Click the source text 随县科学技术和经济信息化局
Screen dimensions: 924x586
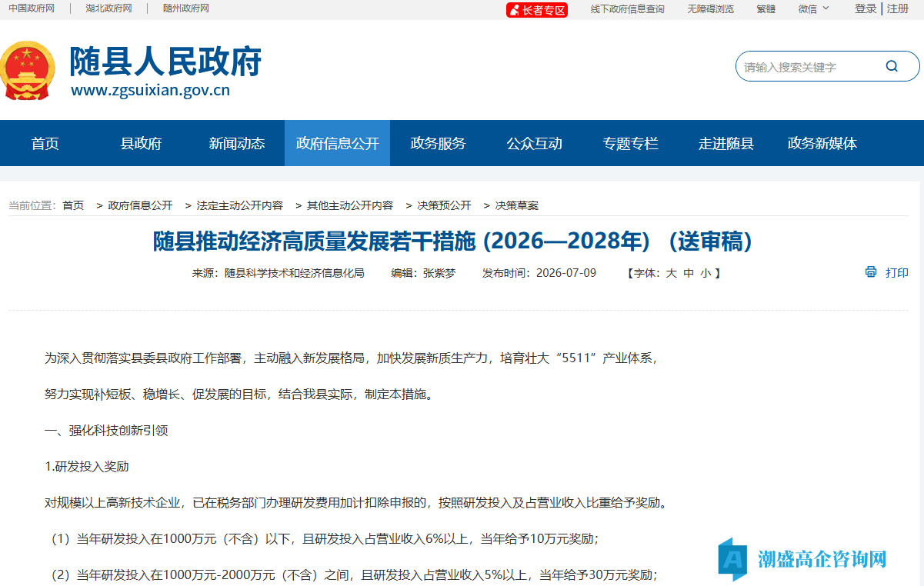pyautogui.click(x=294, y=273)
